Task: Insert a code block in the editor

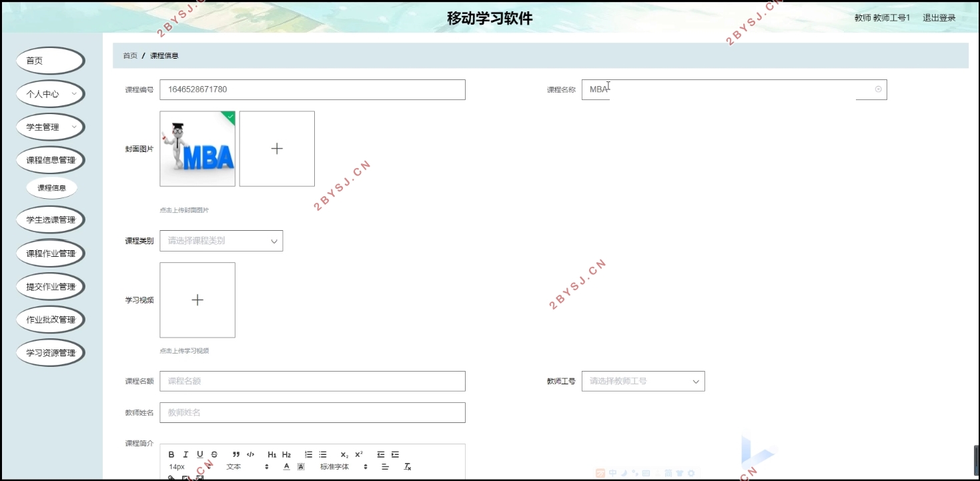Action: point(251,454)
